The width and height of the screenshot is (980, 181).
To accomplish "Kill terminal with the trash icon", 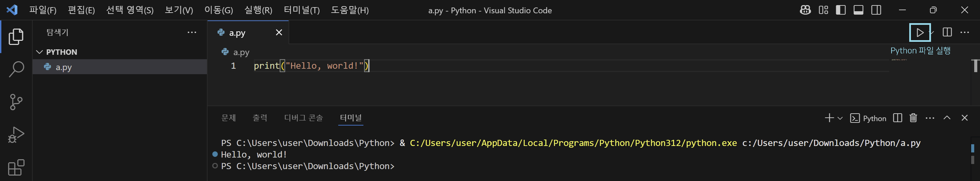I will (x=913, y=118).
